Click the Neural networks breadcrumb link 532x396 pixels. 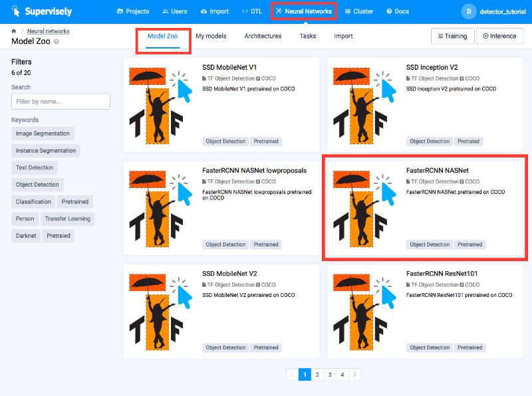pyautogui.click(x=48, y=31)
